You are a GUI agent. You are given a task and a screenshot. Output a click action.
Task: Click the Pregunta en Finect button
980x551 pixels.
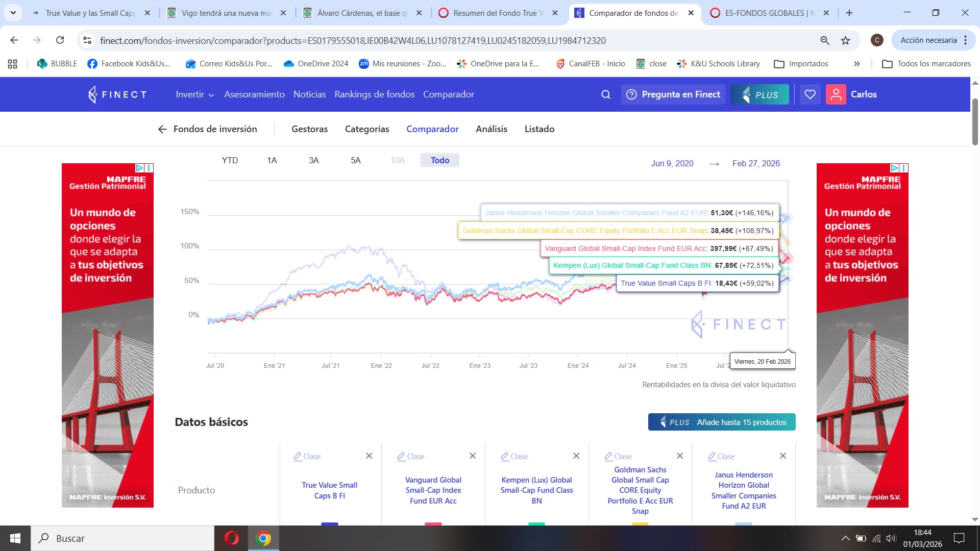673,94
